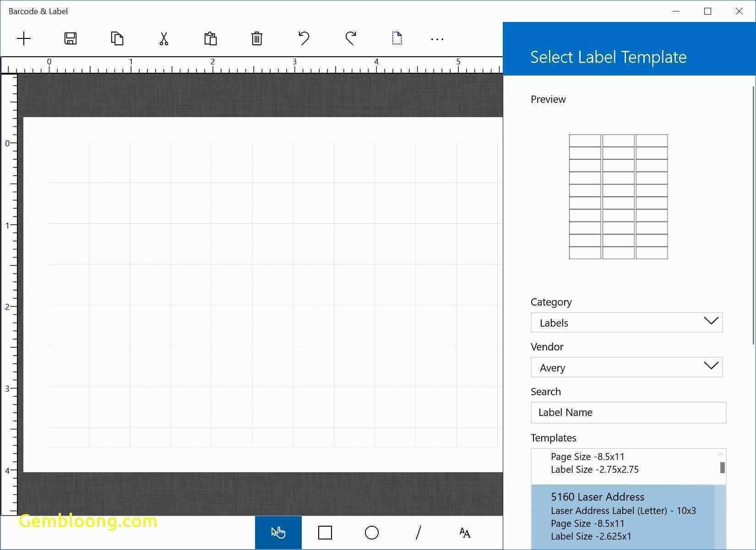756x550 pixels.
Task: Close the Barcode & Label window
Action: point(739,11)
